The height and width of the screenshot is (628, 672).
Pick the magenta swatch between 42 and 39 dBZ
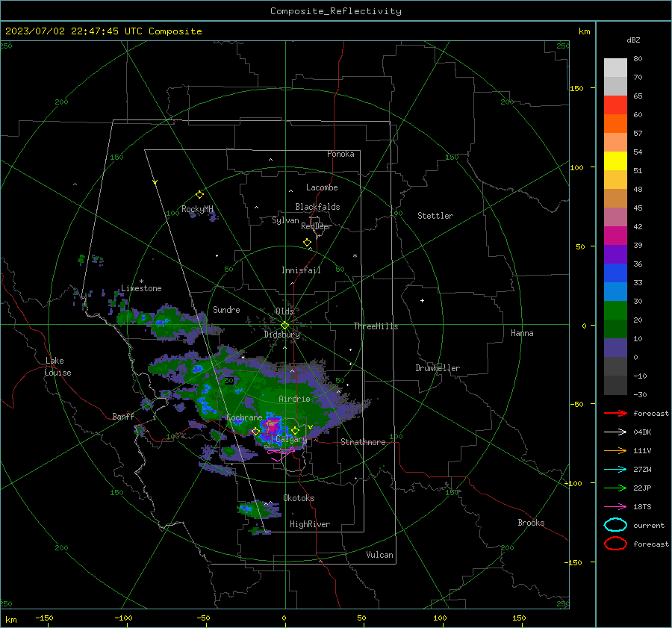pyautogui.click(x=615, y=236)
